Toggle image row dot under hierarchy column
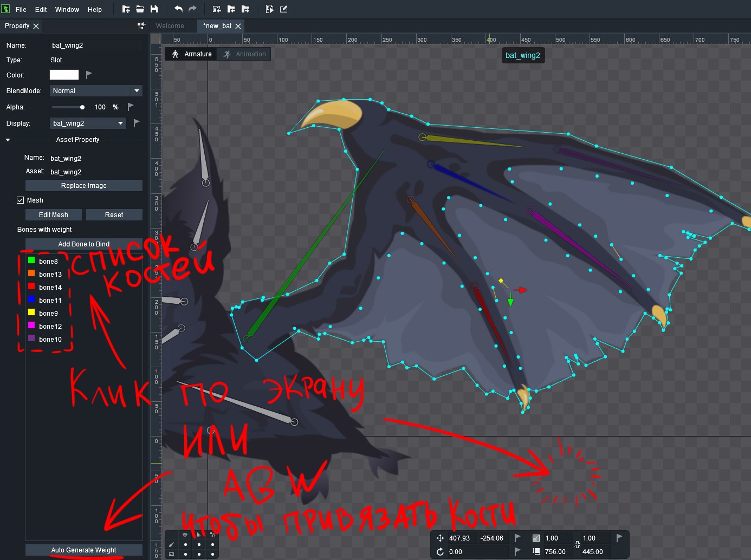The height and width of the screenshot is (560, 751). coord(212,554)
